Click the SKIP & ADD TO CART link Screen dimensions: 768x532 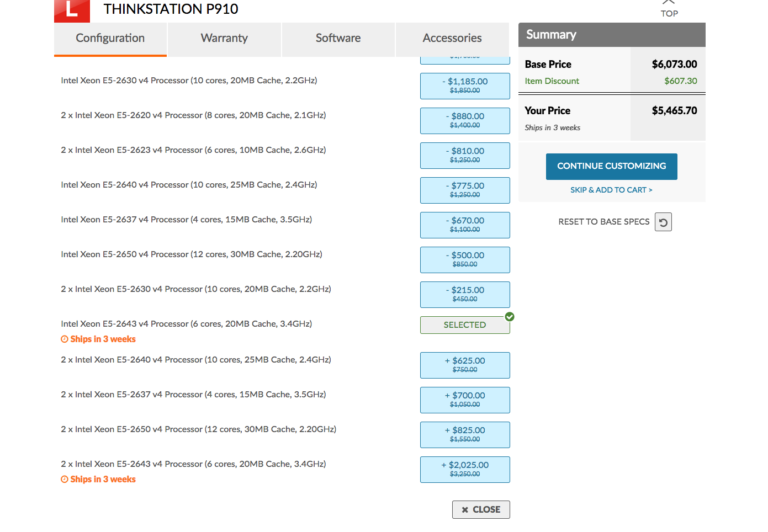(611, 190)
